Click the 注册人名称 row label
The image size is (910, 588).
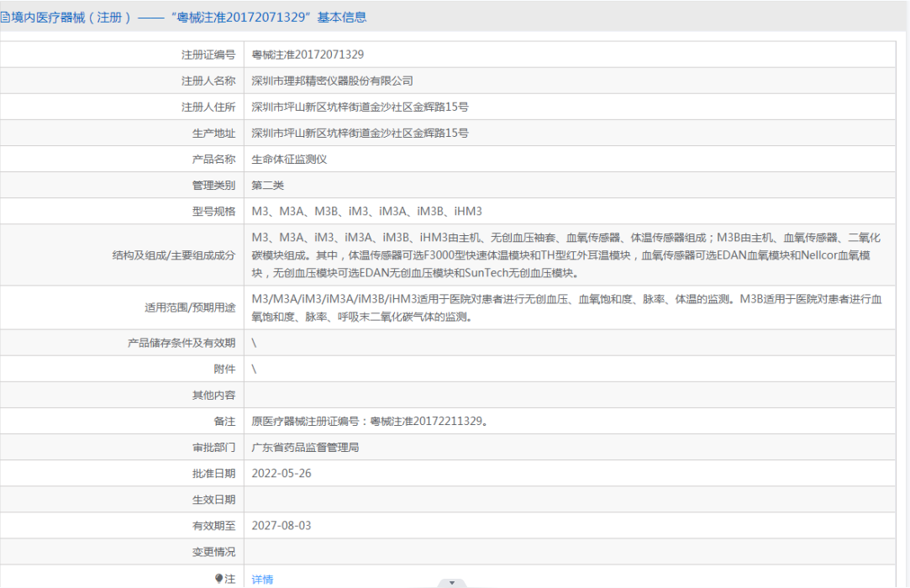tap(208, 81)
